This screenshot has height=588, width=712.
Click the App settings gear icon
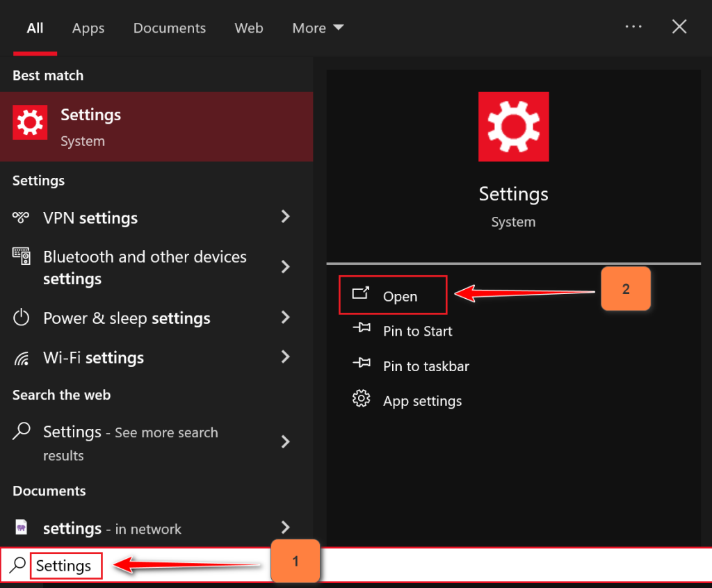(361, 400)
